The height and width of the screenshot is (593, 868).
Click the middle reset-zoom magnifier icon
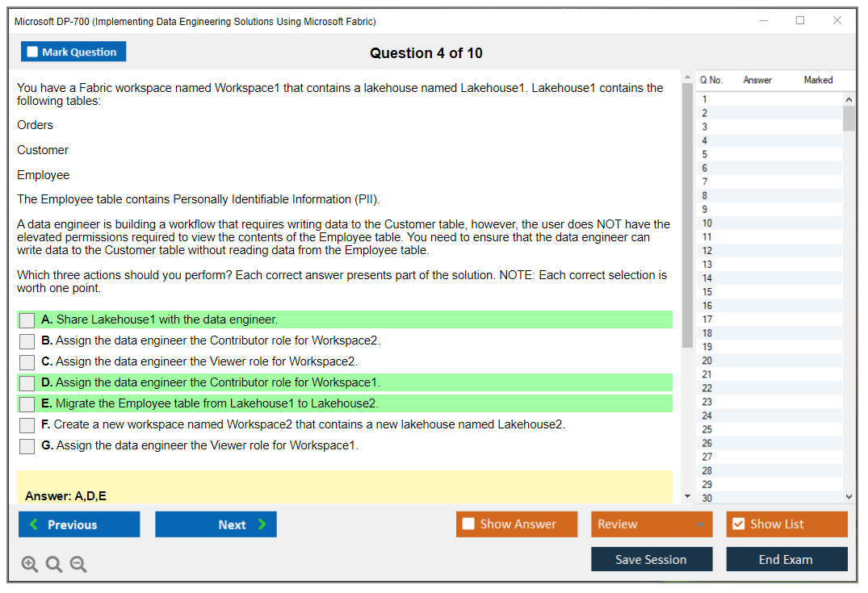pyautogui.click(x=53, y=564)
